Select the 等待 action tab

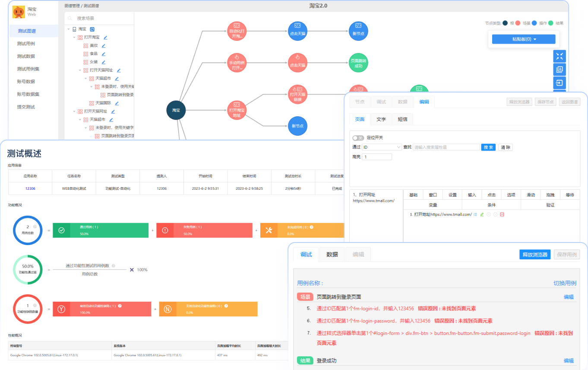click(x=569, y=195)
